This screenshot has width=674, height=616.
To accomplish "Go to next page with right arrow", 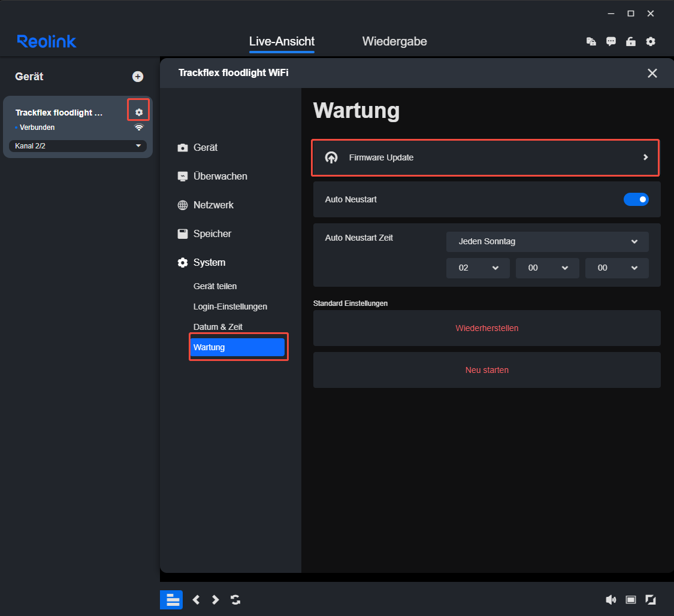I will 215,600.
